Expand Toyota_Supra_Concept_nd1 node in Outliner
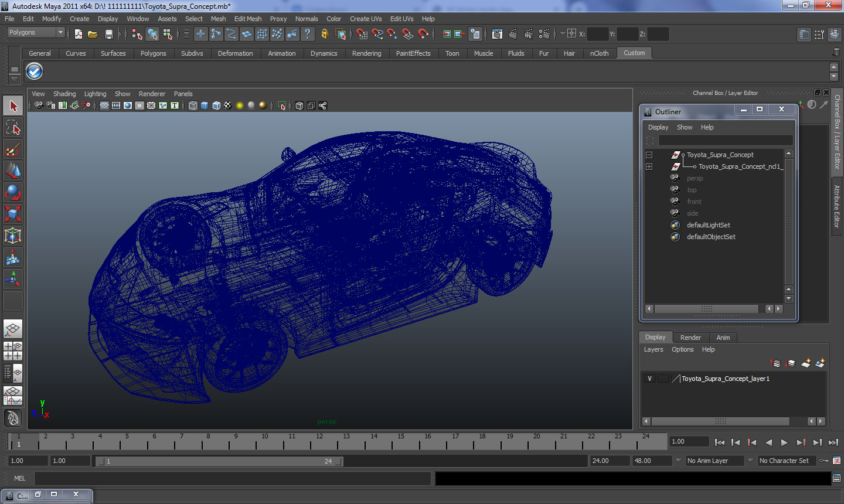 click(x=649, y=166)
